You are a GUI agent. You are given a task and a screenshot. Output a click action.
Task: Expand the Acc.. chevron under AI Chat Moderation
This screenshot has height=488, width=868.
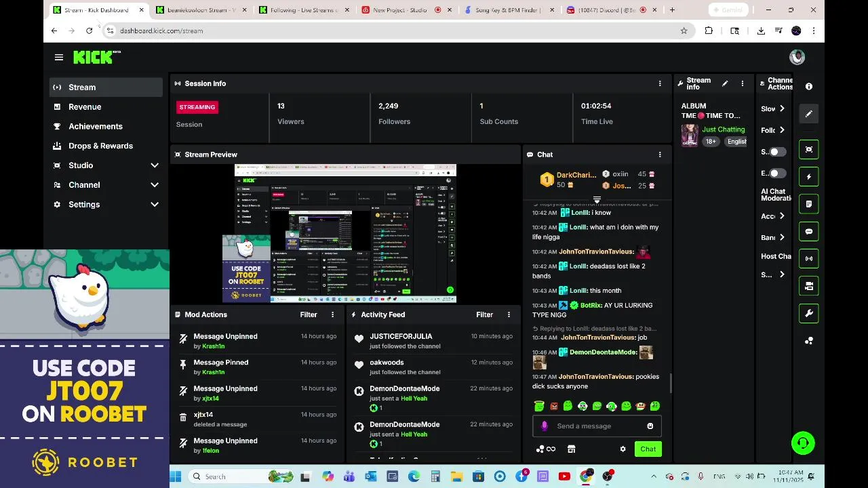782,216
